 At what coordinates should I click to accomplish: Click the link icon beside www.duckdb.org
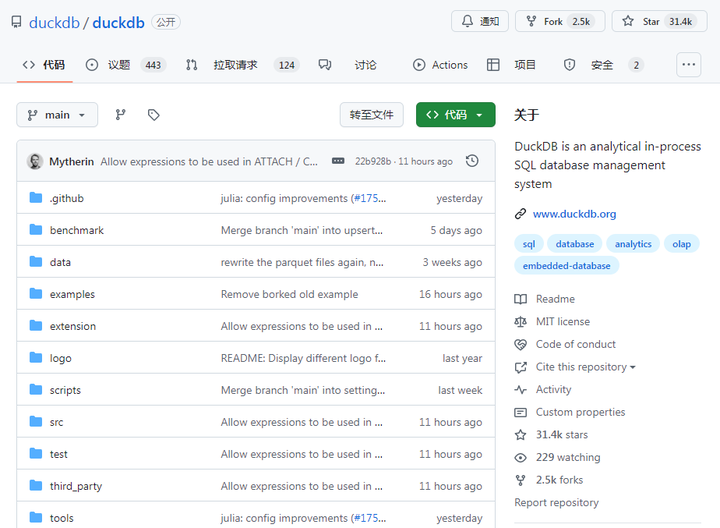[520, 214]
